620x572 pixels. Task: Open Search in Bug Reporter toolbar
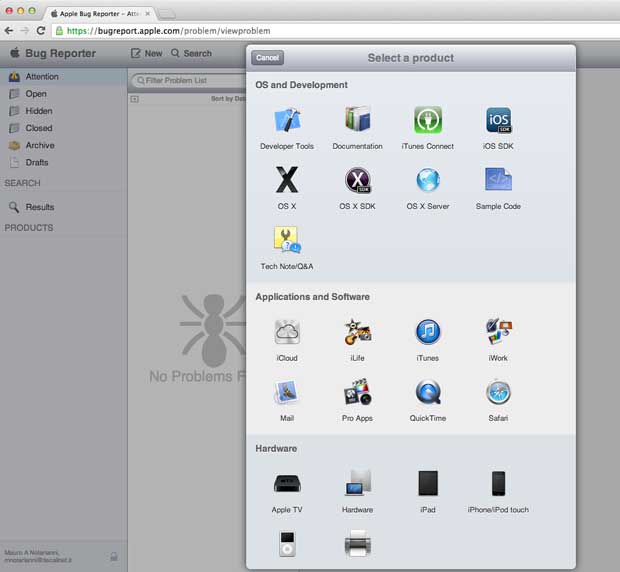coord(191,53)
